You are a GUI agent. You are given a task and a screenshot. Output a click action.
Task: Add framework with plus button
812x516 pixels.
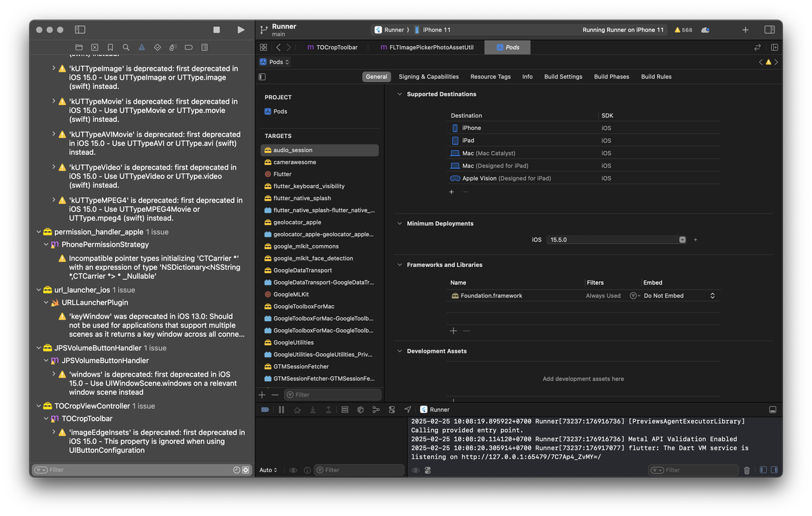[453, 331]
